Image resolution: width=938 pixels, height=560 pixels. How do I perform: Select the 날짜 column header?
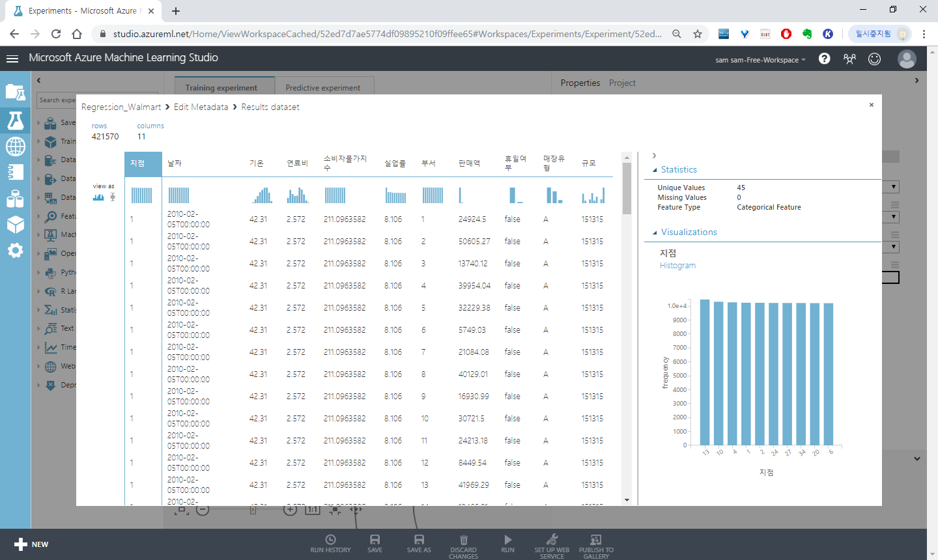[175, 163]
